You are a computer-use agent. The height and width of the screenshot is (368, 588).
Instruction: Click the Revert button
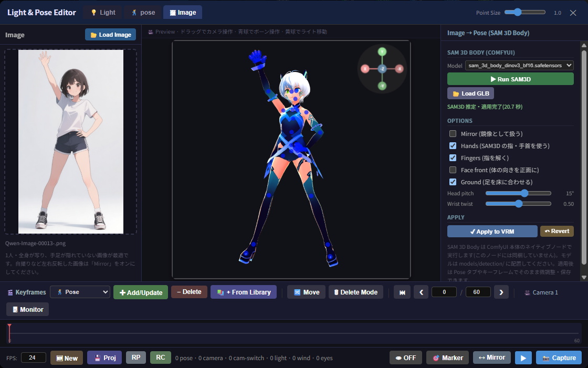tap(557, 231)
